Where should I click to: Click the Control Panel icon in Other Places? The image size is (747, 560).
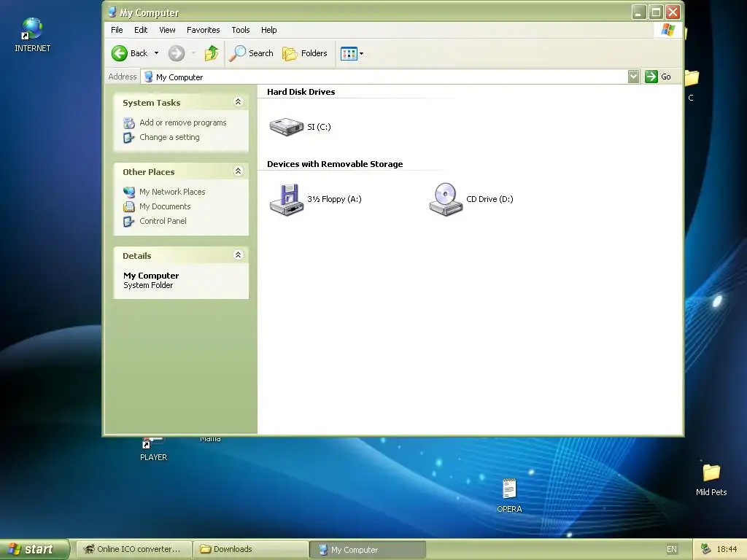point(129,222)
